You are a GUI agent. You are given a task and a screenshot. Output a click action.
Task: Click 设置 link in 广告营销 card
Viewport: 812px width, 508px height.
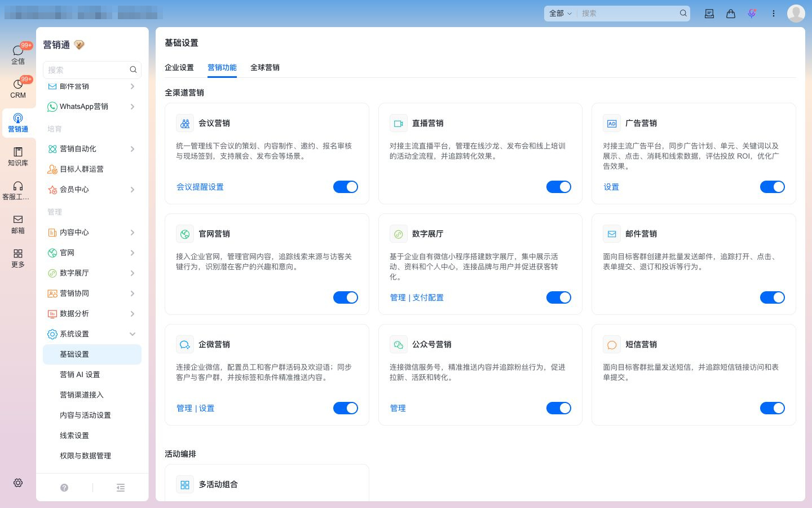[x=611, y=187]
